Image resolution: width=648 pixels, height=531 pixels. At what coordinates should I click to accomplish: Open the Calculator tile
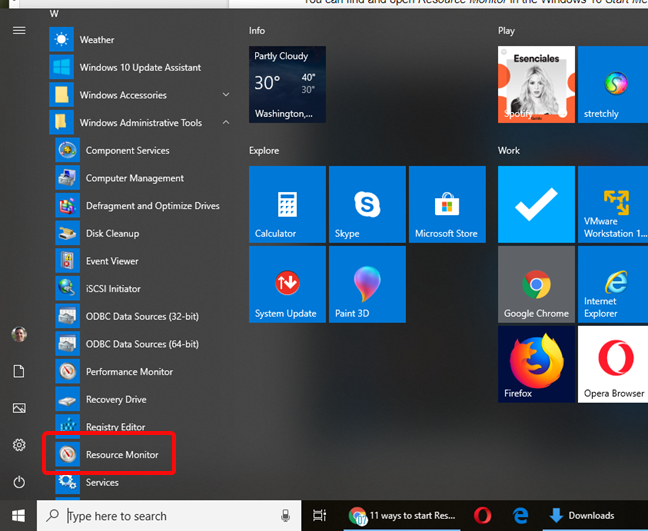pyautogui.click(x=287, y=204)
